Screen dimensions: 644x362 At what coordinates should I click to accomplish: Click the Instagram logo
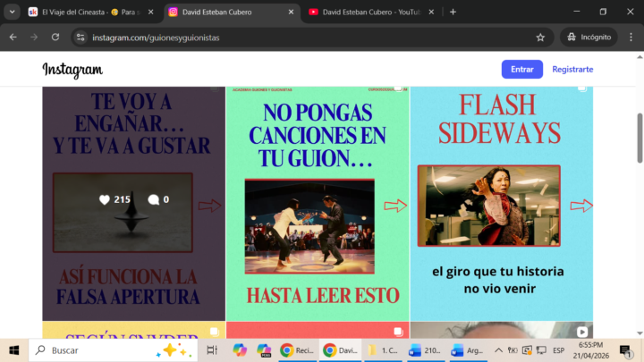tap(72, 70)
